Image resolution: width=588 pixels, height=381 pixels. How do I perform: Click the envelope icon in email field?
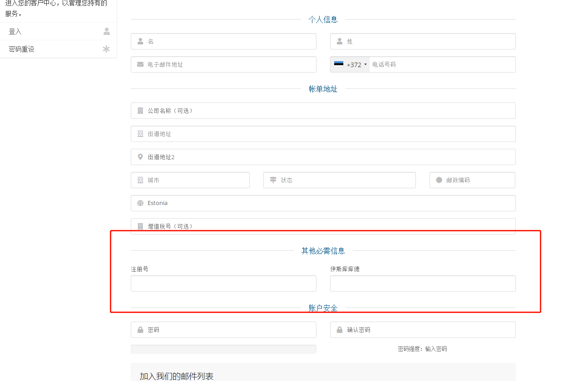140,64
